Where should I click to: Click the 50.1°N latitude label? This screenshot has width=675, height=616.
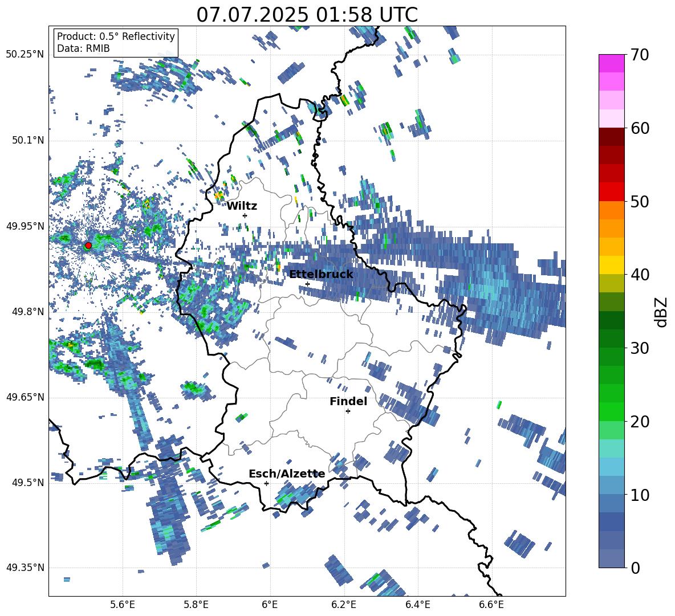[27, 140]
